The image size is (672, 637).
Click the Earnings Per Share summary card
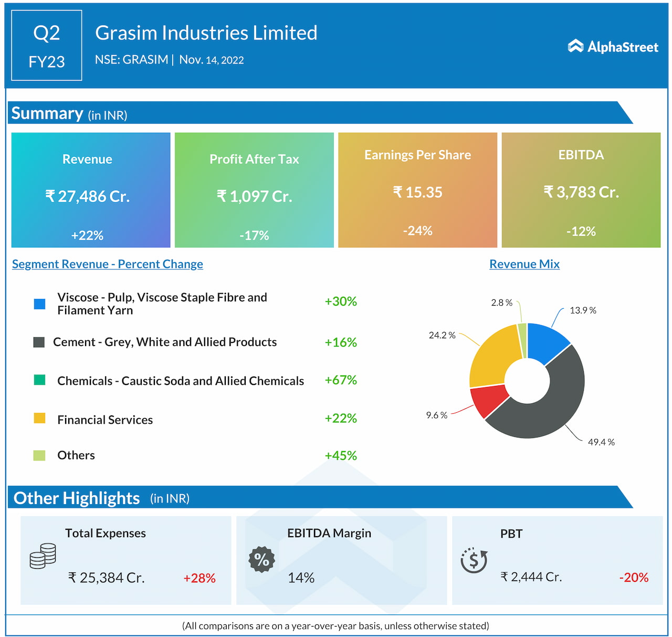(x=417, y=190)
